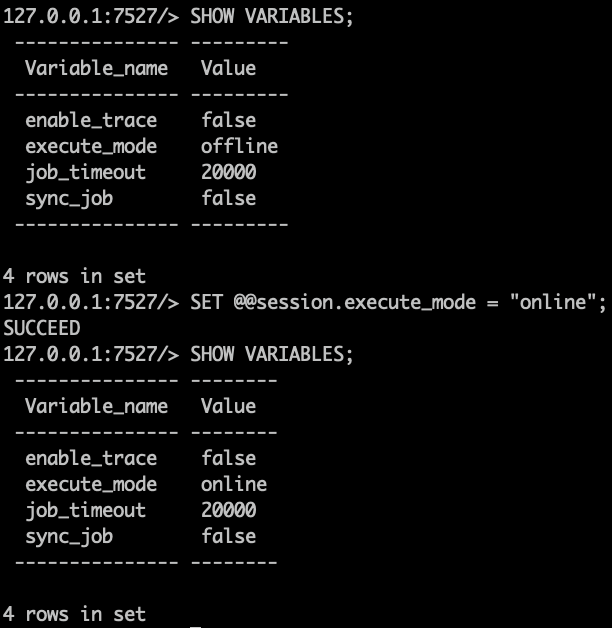Click enable_trace in the first table
Screen dimensions: 612x628
pos(91,120)
